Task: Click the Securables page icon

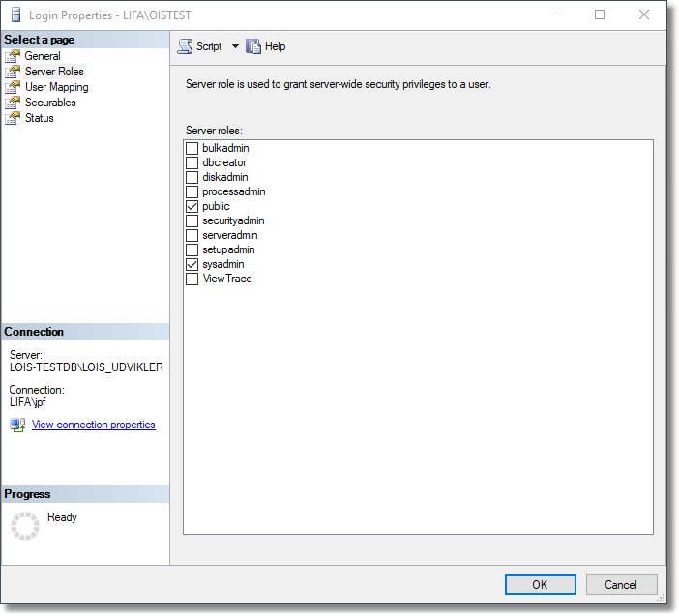Action: pyautogui.click(x=13, y=103)
